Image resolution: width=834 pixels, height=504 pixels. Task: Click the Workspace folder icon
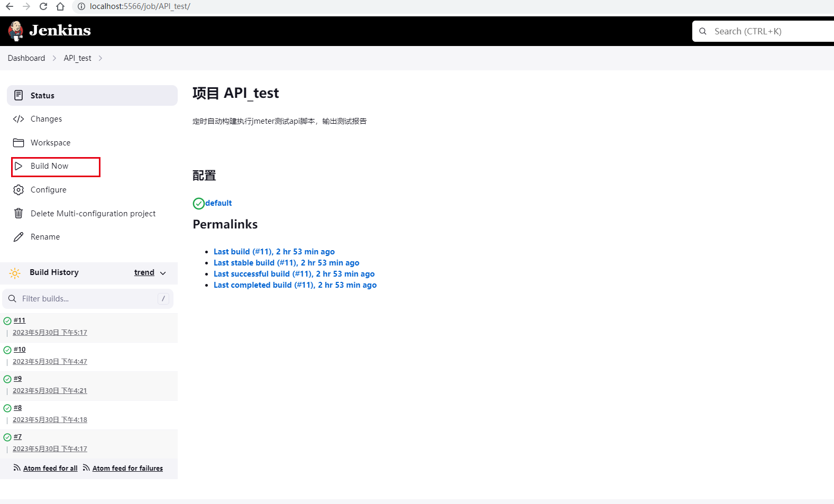[19, 143]
